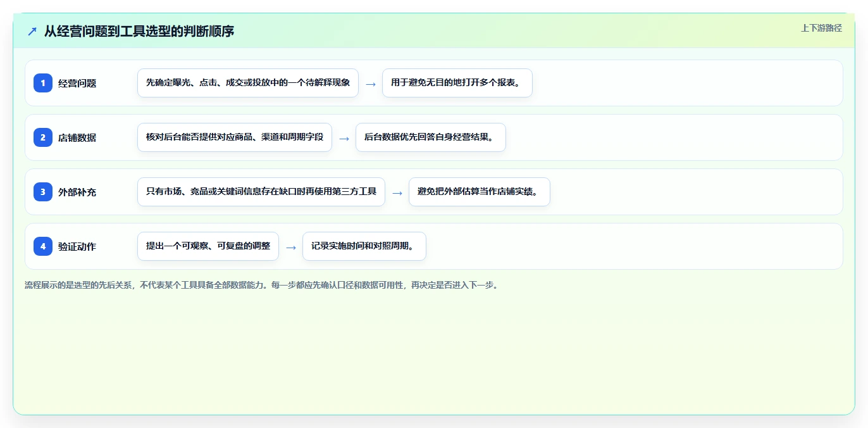Screen dimensions: 868x428
Task: Click the box 记录实施时间和对照周期。
Action: [x=364, y=246]
